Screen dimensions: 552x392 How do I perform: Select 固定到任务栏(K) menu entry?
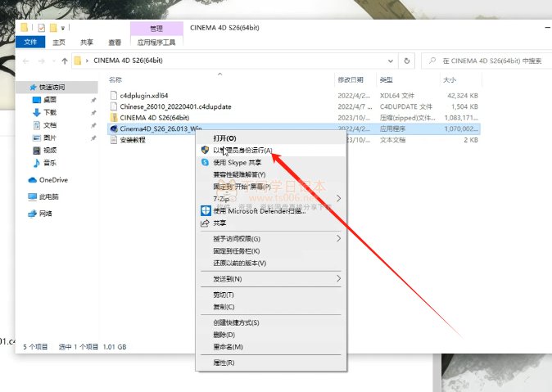(x=271, y=251)
